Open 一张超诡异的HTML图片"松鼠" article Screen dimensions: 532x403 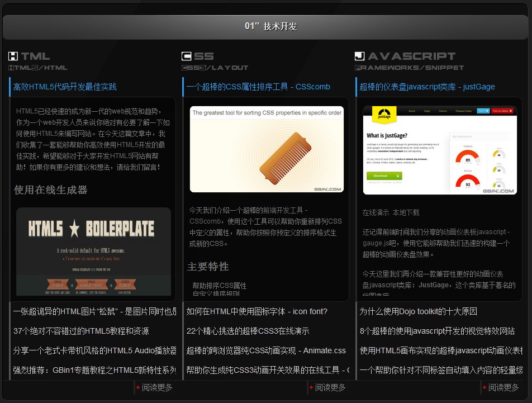pyautogui.click(x=94, y=311)
